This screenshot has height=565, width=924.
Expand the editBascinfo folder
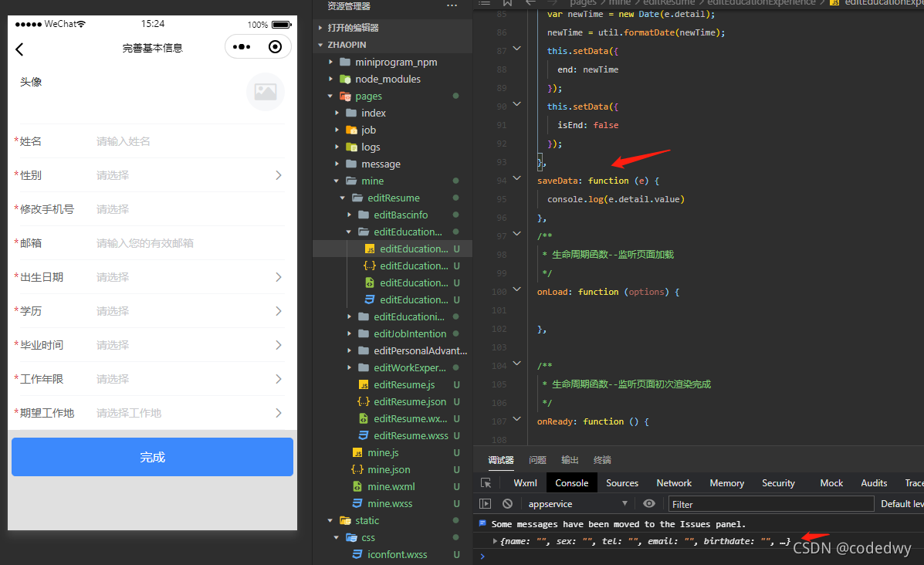[392, 215]
